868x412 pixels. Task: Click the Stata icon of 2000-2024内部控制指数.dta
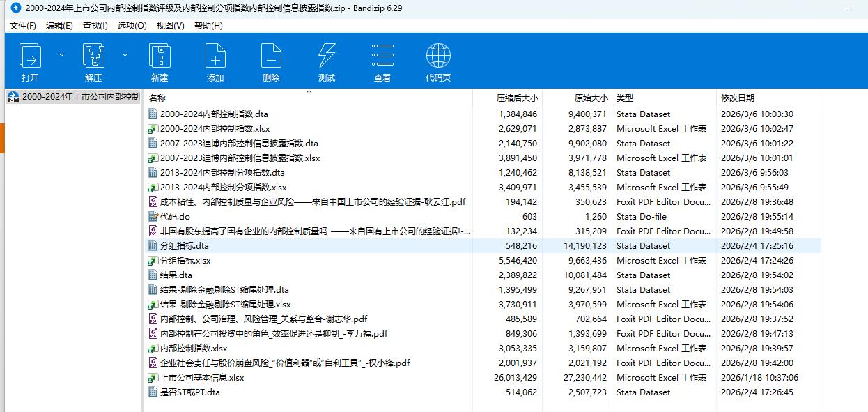153,114
